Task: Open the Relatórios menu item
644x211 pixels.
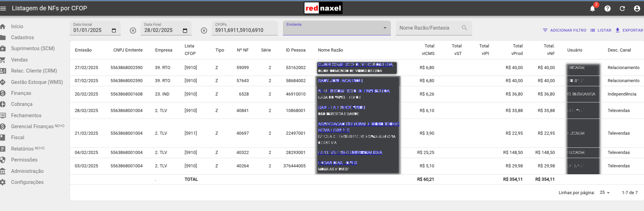Action: tap(22, 149)
